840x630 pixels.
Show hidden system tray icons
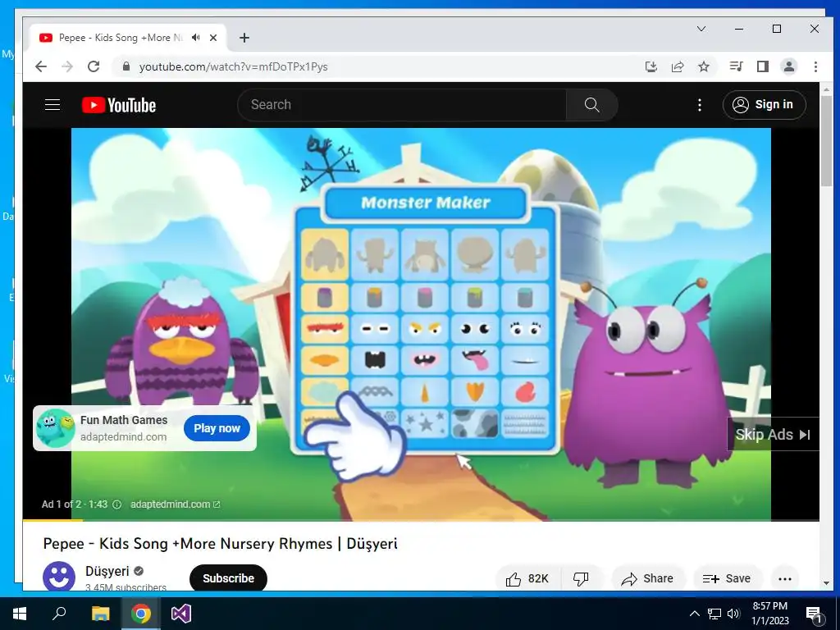click(x=694, y=614)
